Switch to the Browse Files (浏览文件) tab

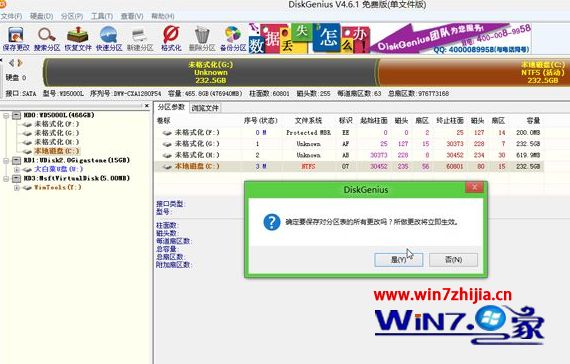pos(205,108)
